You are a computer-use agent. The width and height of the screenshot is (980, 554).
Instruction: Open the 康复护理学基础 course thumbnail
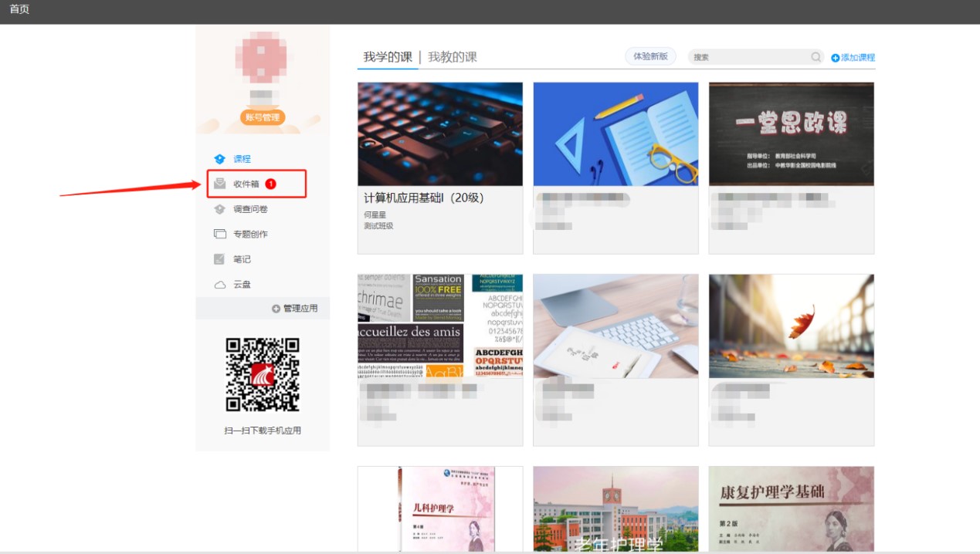[x=791, y=509]
